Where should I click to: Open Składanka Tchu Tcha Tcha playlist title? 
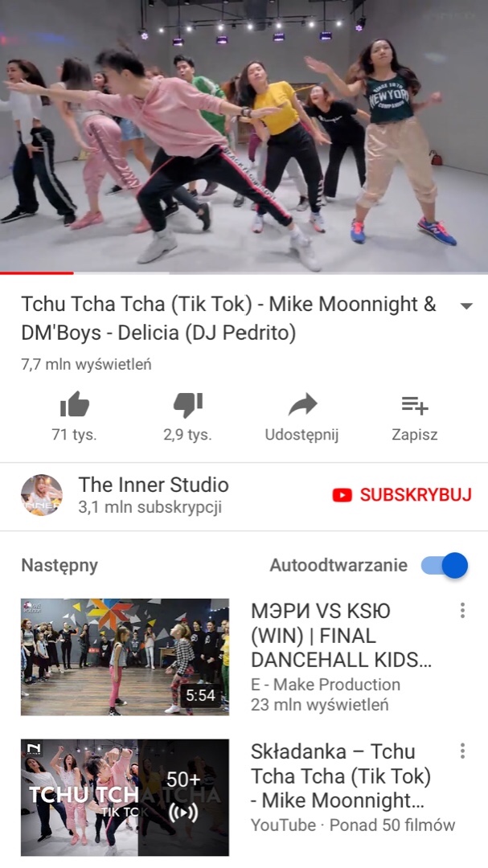point(341,776)
